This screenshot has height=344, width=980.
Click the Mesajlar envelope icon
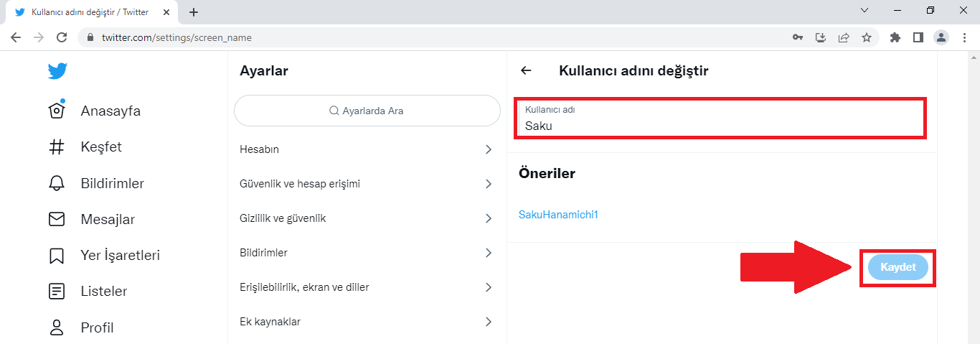(x=56, y=219)
